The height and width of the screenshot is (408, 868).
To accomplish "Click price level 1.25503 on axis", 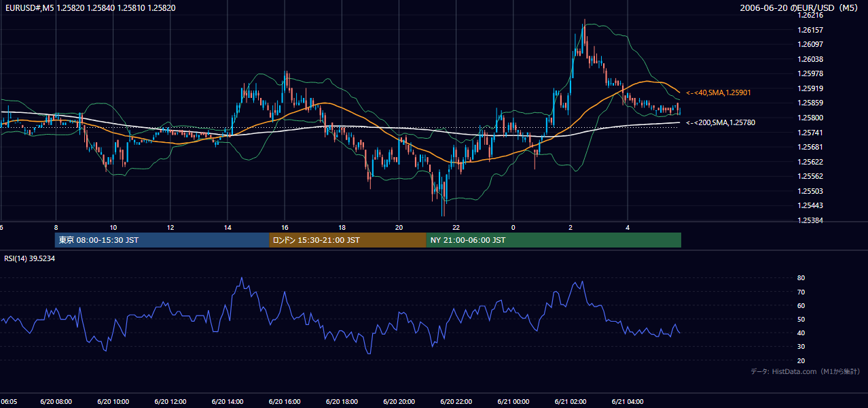I will coord(811,191).
